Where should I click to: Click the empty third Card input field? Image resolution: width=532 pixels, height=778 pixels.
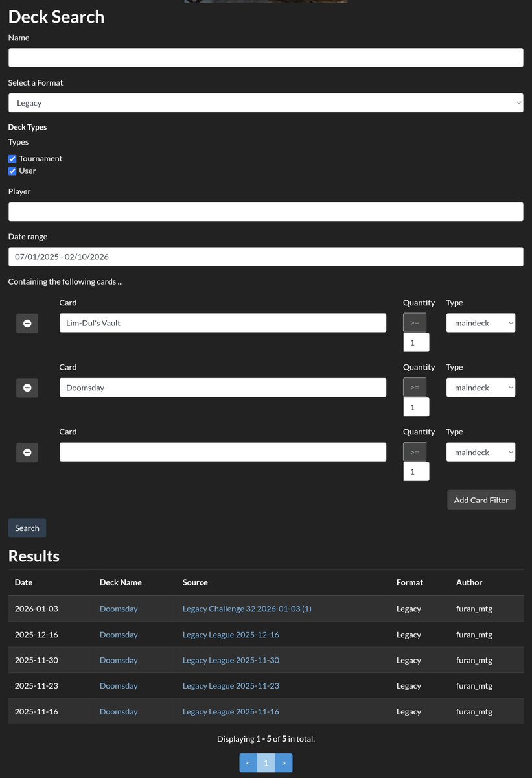point(223,453)
